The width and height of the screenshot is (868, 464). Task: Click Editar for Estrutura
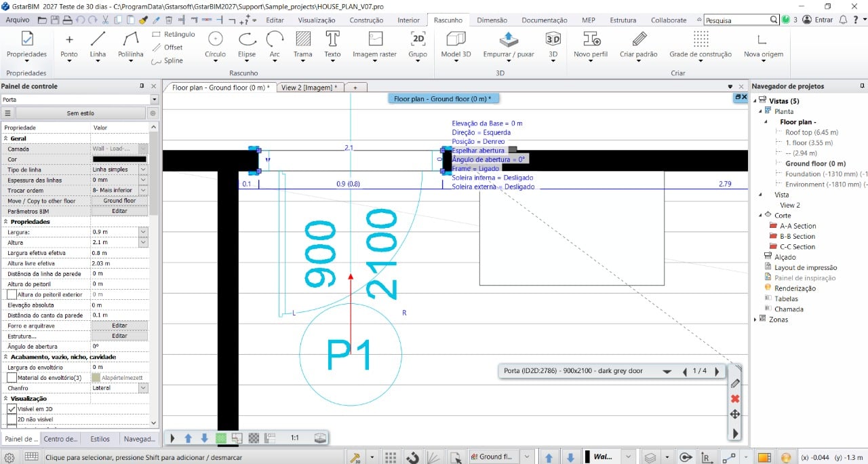click(119, 336)
